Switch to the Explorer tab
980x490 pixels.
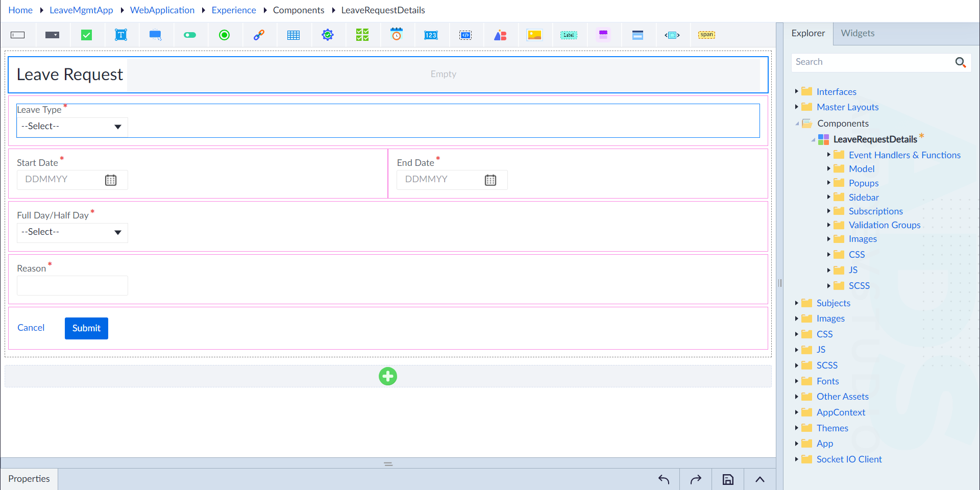[x=808, y=33]
